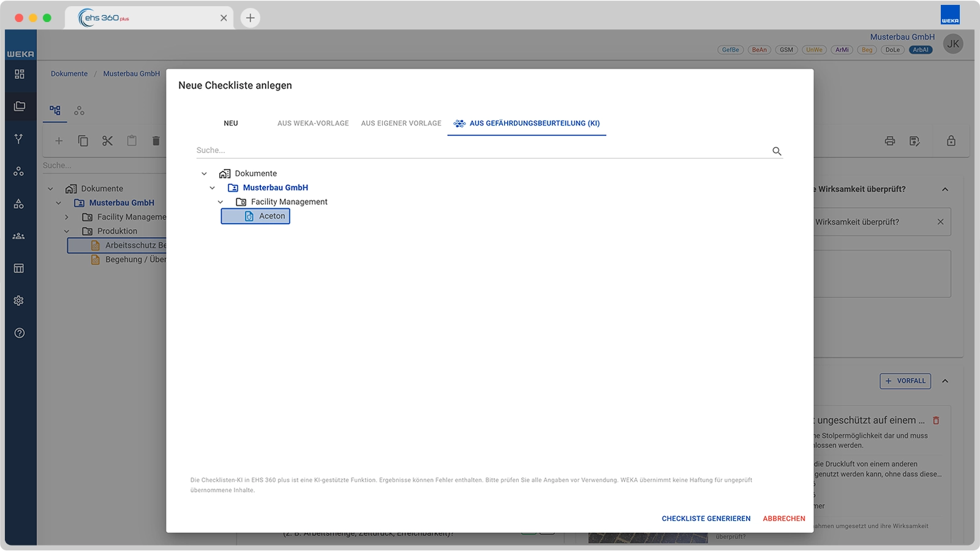Open the table layout sidebar icon

pyautogui.click(x=19, y=268)
